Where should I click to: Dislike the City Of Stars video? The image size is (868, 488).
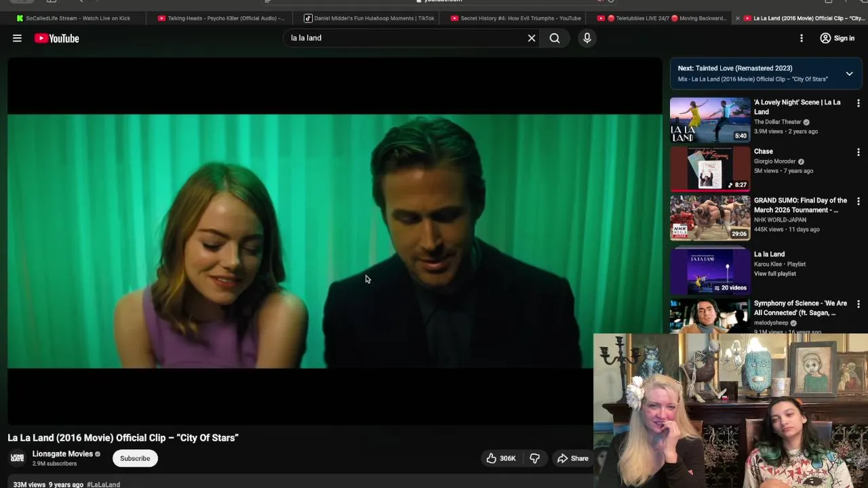(x=534, y=458)
